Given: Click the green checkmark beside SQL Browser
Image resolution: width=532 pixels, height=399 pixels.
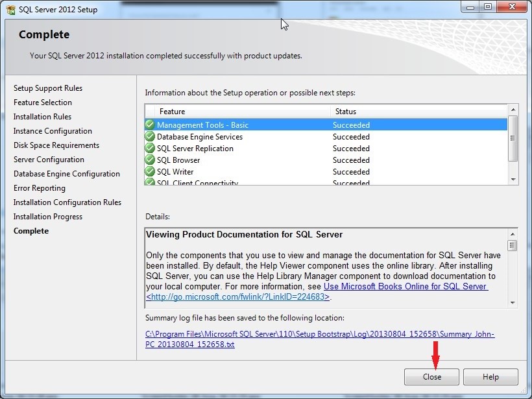Looking at the screenshot, I should coord(150,160).
